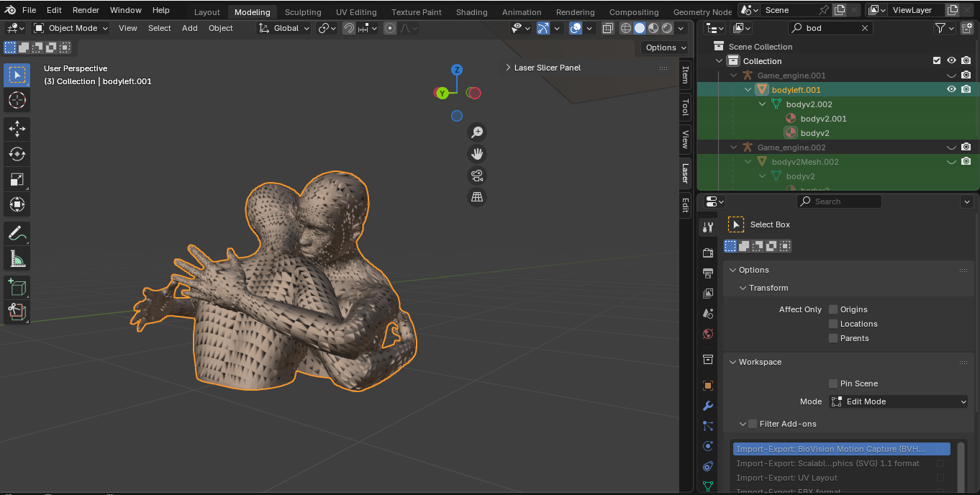Click the viewport Options button
This screenshot has width=980, height=495.
pos(665,47)
